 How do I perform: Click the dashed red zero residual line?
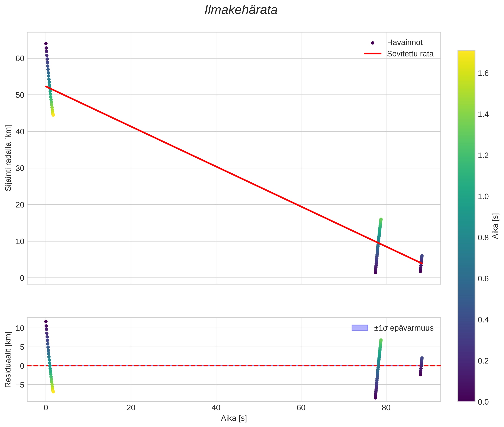point(218,366)
